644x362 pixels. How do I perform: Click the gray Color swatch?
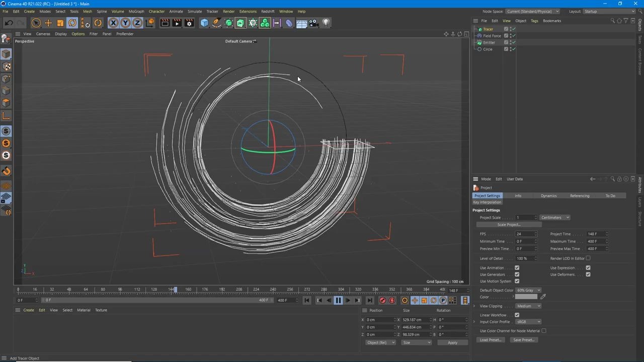tap(526, 297)
